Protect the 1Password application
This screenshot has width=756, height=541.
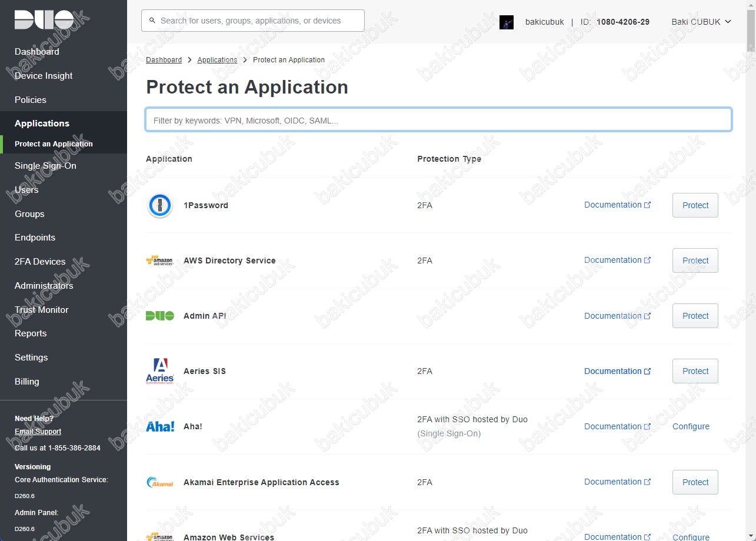tap(695, 205)
